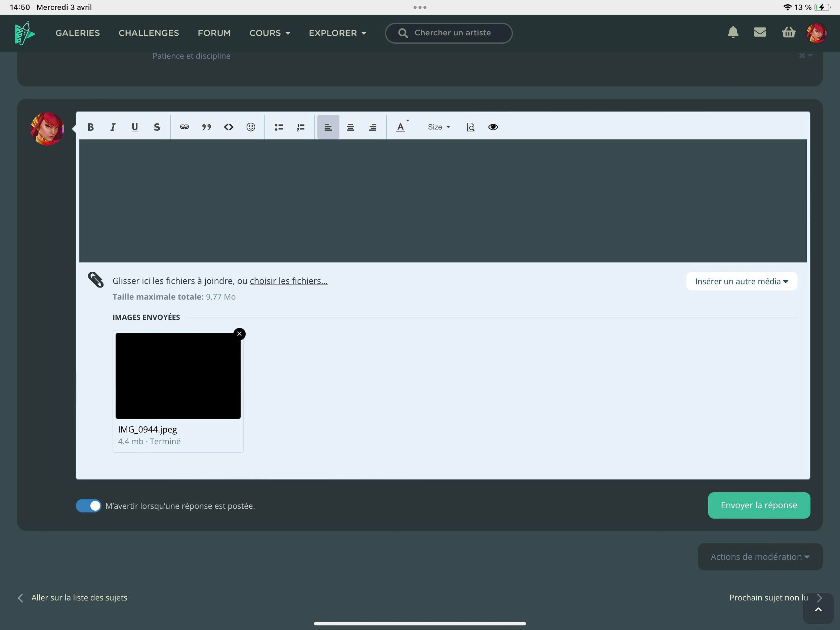840x630 pixels.
Task: Insert a link with the chain icon
Action: pos(184,127)
